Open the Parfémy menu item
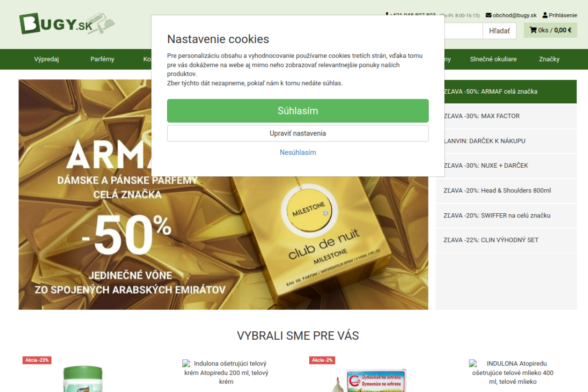 click(102, 59)
